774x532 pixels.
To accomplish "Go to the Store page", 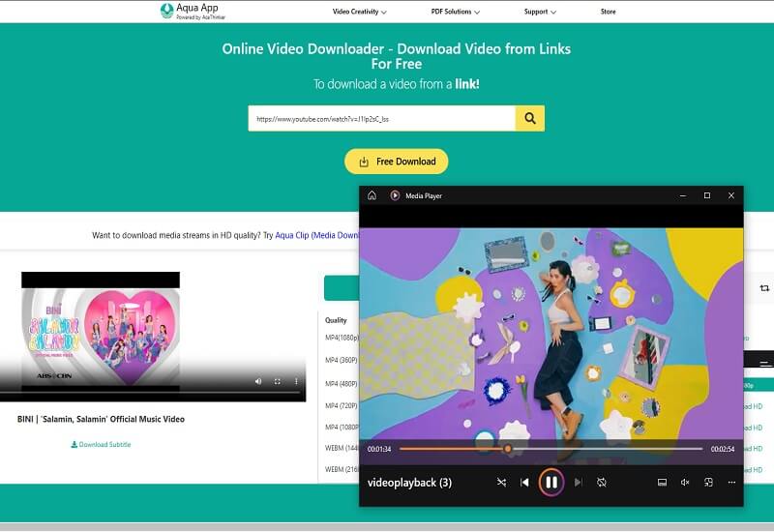I will pos(609,12).
